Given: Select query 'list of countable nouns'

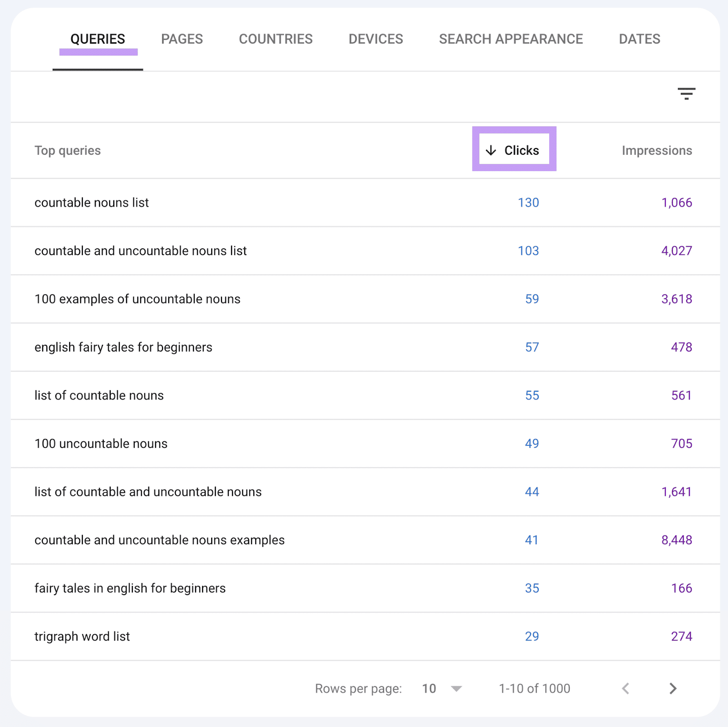Looking at the screenshot, I should click(99, 395).
